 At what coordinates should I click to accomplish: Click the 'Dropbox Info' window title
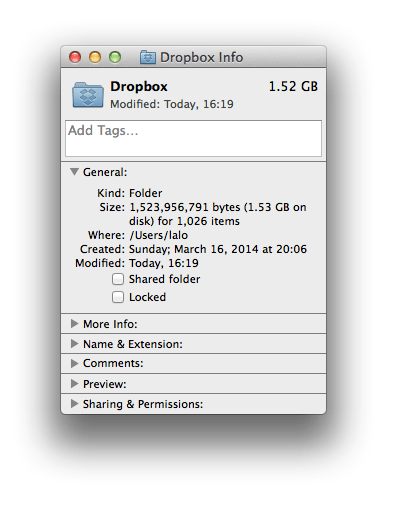[x=202, y=57]
